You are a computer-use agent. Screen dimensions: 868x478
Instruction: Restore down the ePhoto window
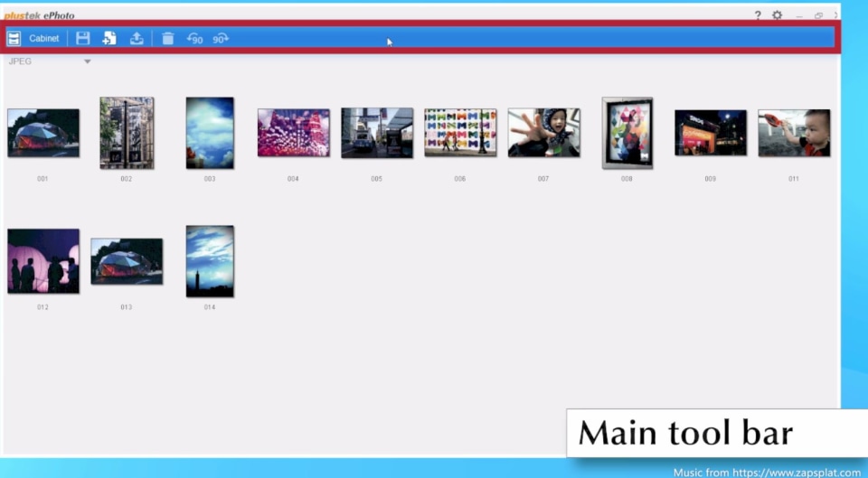pyautogui.click(x=818, y=15)
